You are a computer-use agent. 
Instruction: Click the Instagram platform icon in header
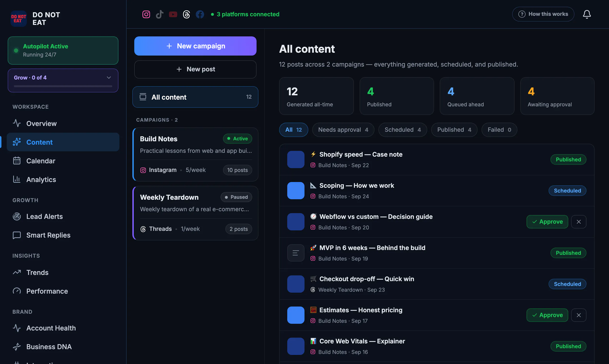[146, 14]
